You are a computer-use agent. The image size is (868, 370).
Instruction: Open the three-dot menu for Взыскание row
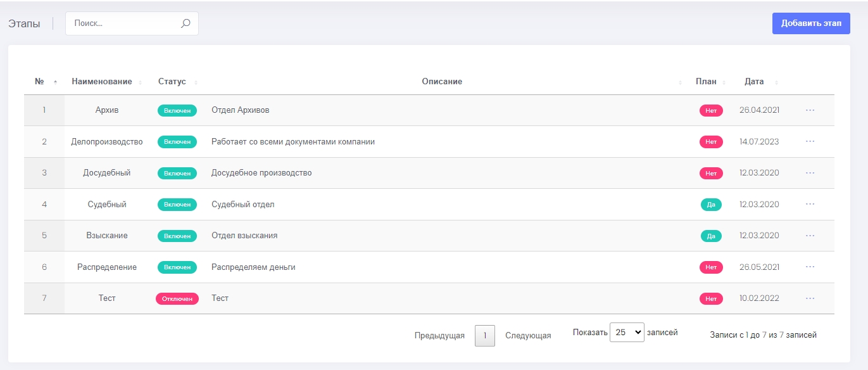point(810,236)
